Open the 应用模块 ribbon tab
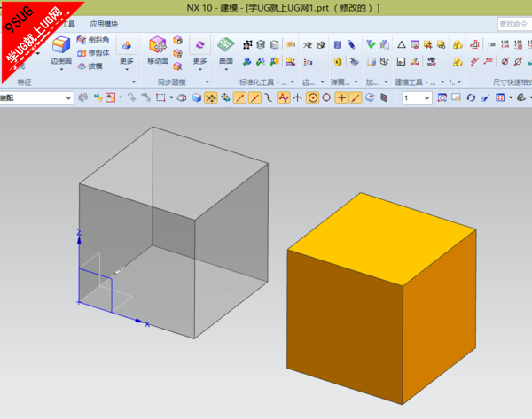Image resolution: width=532 pixels, height=419 pixels. [x=104, y=24]
